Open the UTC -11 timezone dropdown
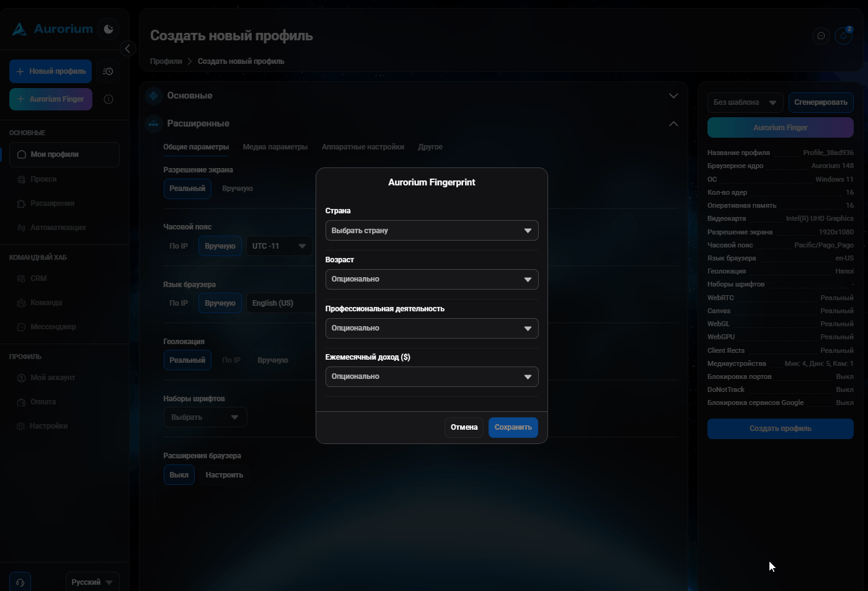This screenshot has height=591, width=868. coord(280,246)
